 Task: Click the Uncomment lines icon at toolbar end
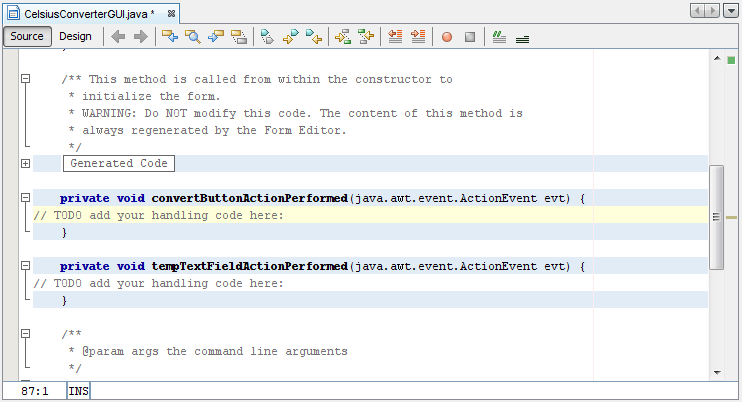[522, 37]
